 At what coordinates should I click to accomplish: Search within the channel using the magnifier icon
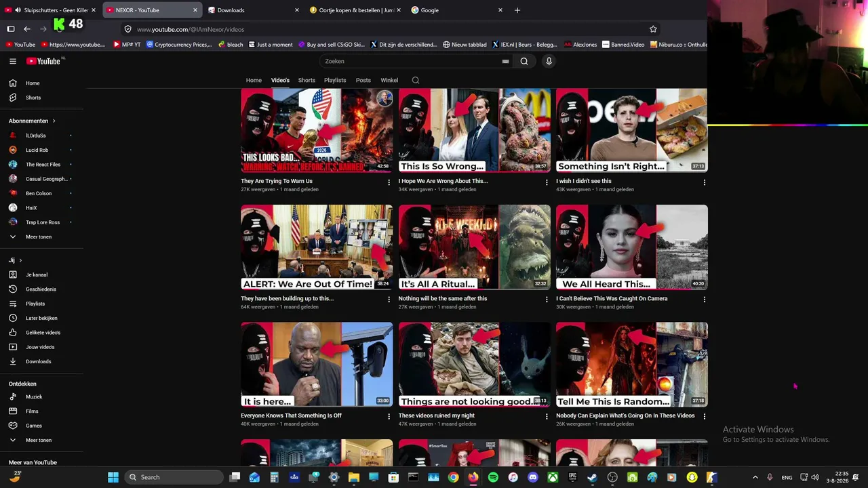pyautogui.click(x=416, y=80)
